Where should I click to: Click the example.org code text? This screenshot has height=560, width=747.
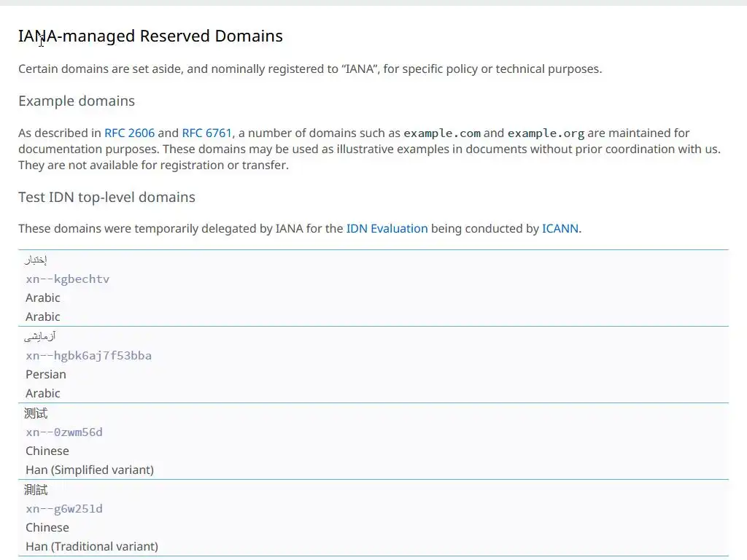click(x=546, y=133)
